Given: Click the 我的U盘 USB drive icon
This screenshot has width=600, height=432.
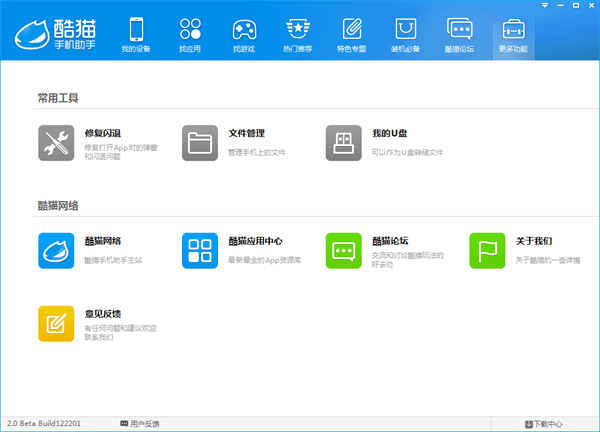Looking at the screenshot, I should 344,143.
